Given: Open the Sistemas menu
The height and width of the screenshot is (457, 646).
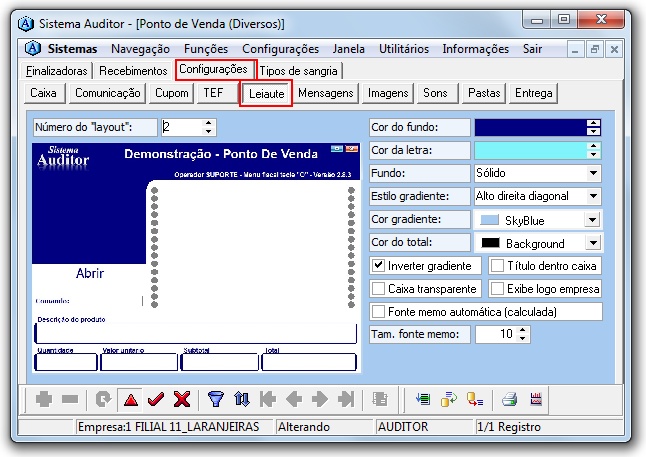Looking at the screenshot, I should point(73,49).
